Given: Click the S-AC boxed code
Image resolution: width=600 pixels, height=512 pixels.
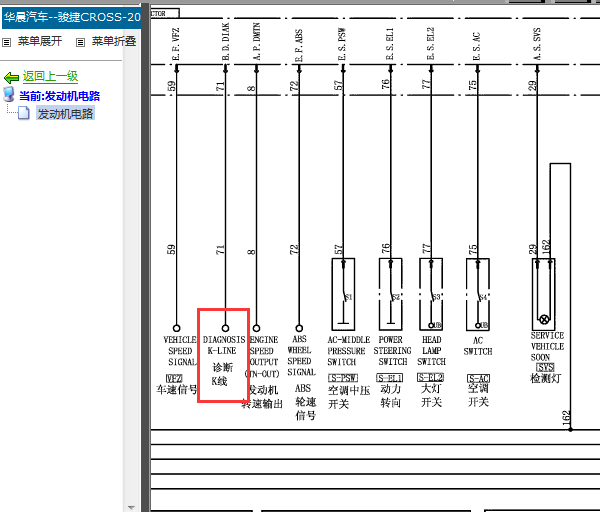Looking at the screenshot, I should [x=478, y=378].
